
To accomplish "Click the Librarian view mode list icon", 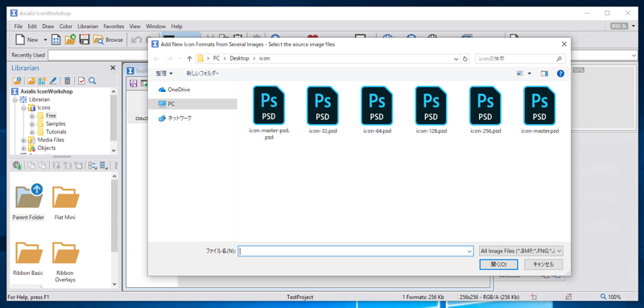I will tap(92, 165).
